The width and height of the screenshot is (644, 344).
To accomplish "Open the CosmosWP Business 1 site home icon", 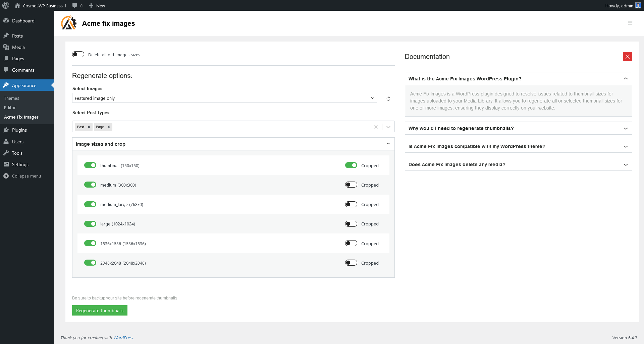I will pos(17,5).
